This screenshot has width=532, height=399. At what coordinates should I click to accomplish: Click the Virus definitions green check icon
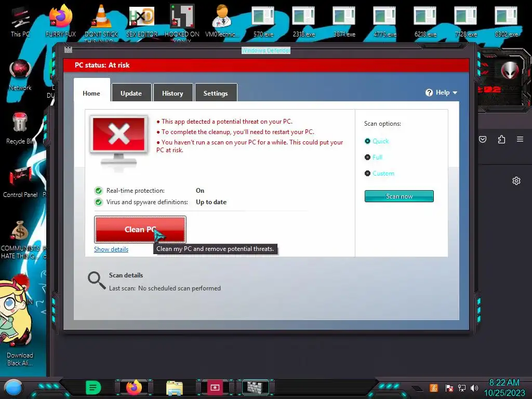tap(98, 202)
